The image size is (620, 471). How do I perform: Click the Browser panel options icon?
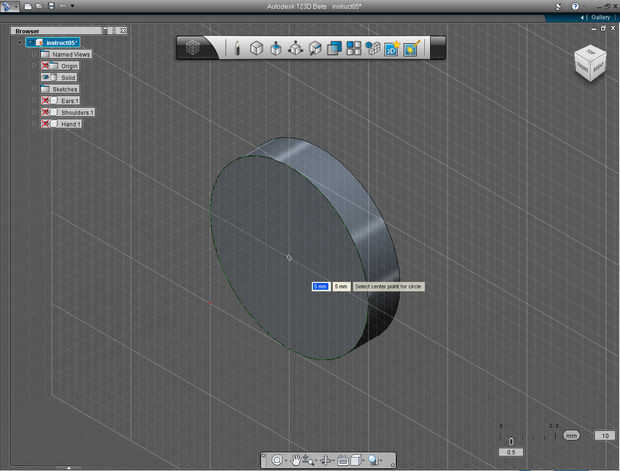107,30
